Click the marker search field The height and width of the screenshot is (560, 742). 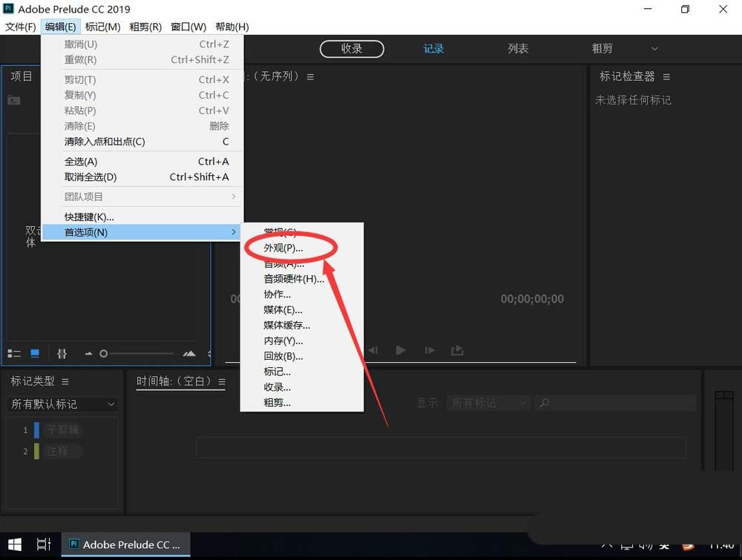(615, 403)
